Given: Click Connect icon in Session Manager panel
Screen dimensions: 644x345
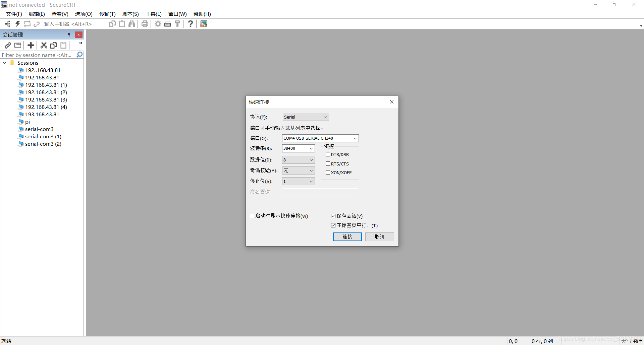Looking at the screenshot, I should (x=8, y=45).
